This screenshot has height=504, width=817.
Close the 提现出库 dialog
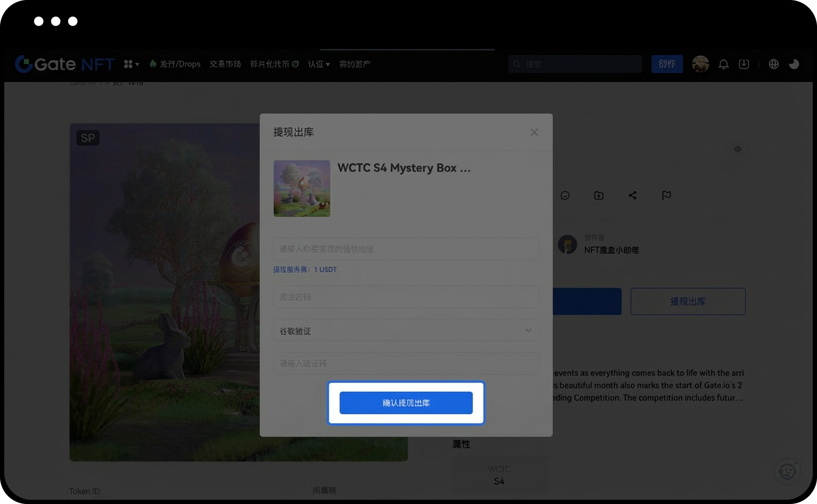(534, 132)
